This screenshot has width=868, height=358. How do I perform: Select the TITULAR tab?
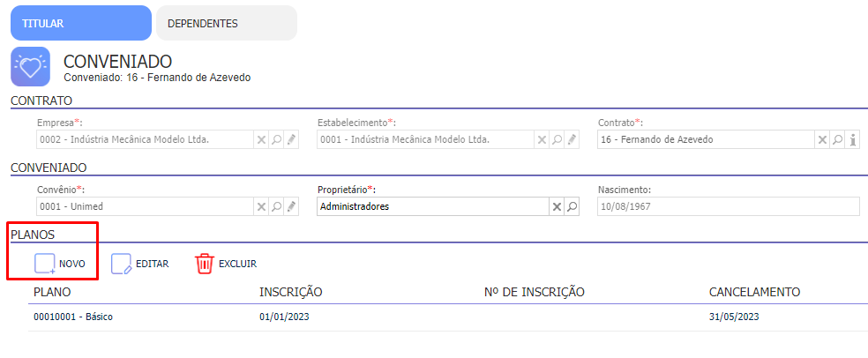pos(81,23)
